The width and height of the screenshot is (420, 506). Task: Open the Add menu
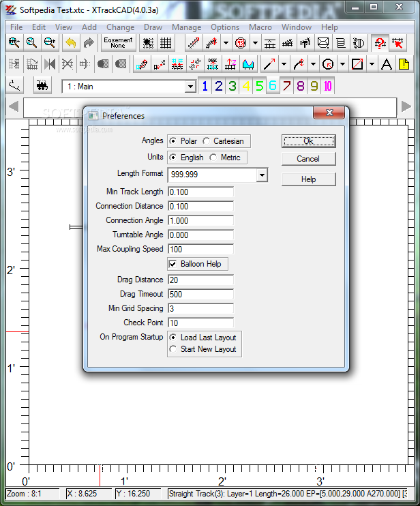[x=89, y=27]
